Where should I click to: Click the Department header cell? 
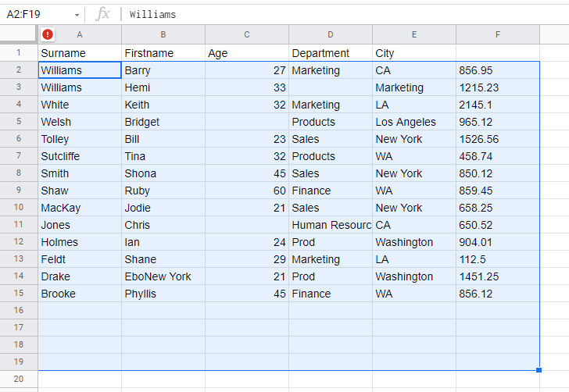[x=331, y=53]
